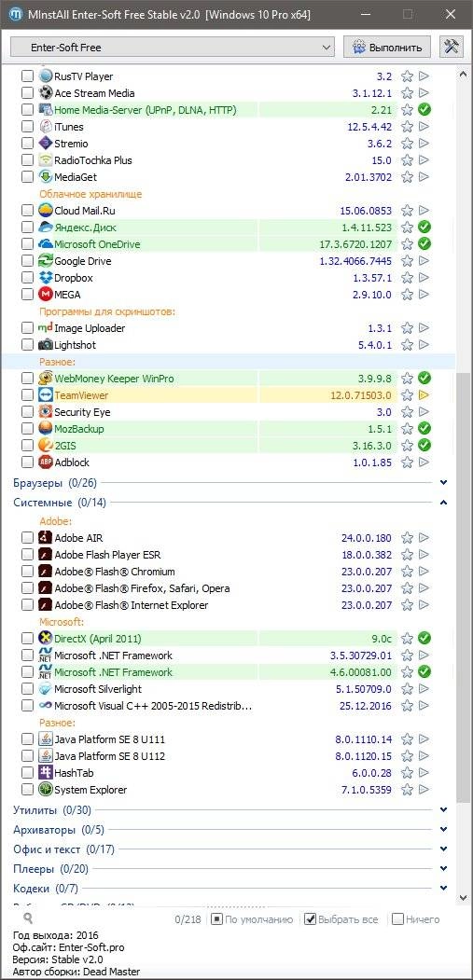Viewport: 473px width, 980px height.
Task: Click the Dropbox icon
Action: [x=46, y=278]
